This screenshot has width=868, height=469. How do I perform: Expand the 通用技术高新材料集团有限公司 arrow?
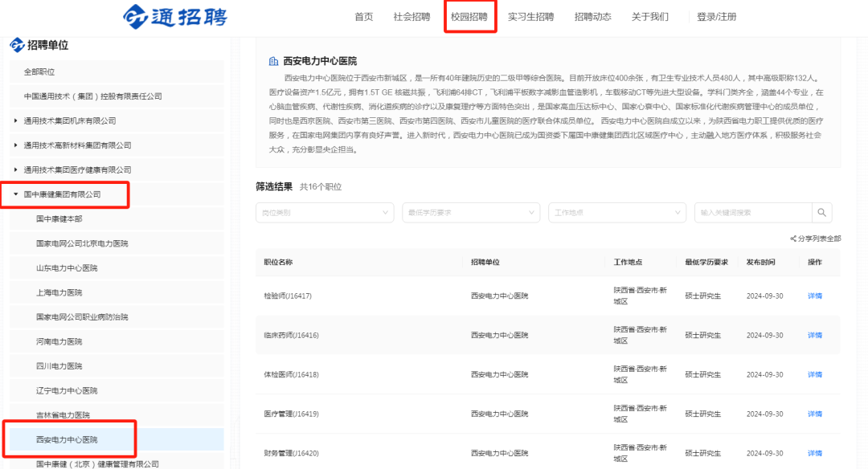pyautogui.click(x=15, y=145)
